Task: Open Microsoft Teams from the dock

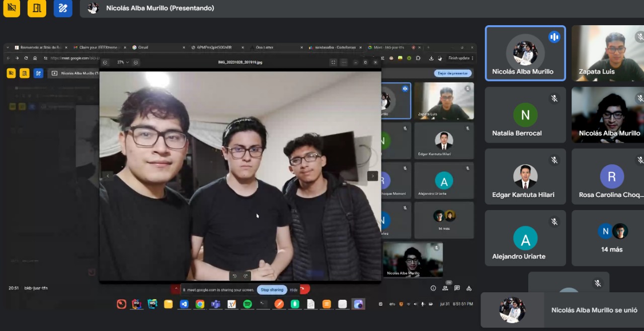Action: pyautogui.click(x=215, y=304)
